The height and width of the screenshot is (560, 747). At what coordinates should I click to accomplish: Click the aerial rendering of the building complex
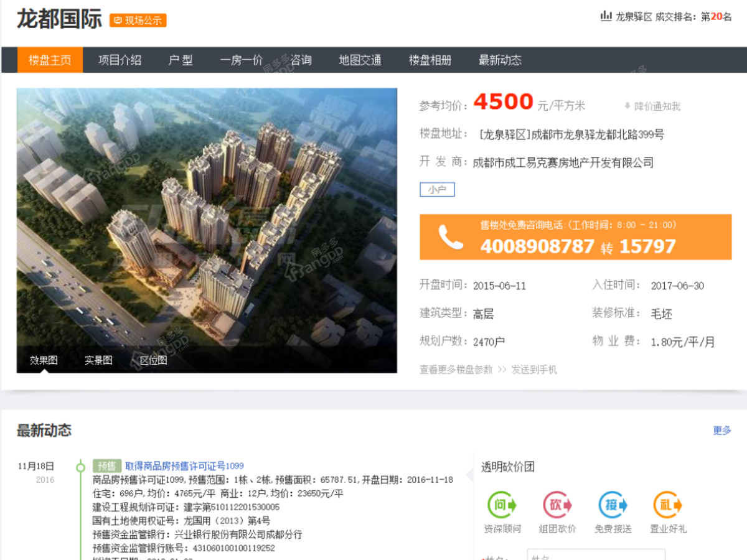pyautogui.click(x=207, y=230)
